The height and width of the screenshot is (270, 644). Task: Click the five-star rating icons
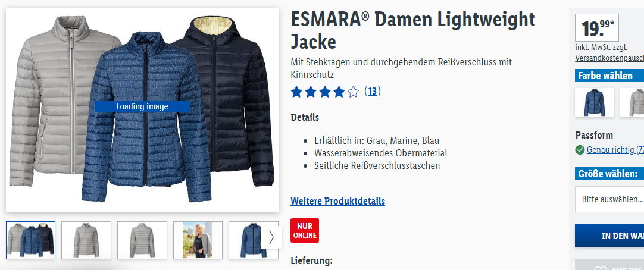click(x=325, y=92)
